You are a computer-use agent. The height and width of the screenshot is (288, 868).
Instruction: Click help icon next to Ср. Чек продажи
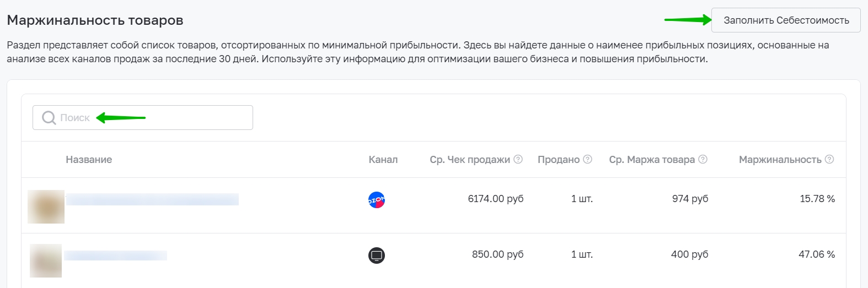pos(518,159)
